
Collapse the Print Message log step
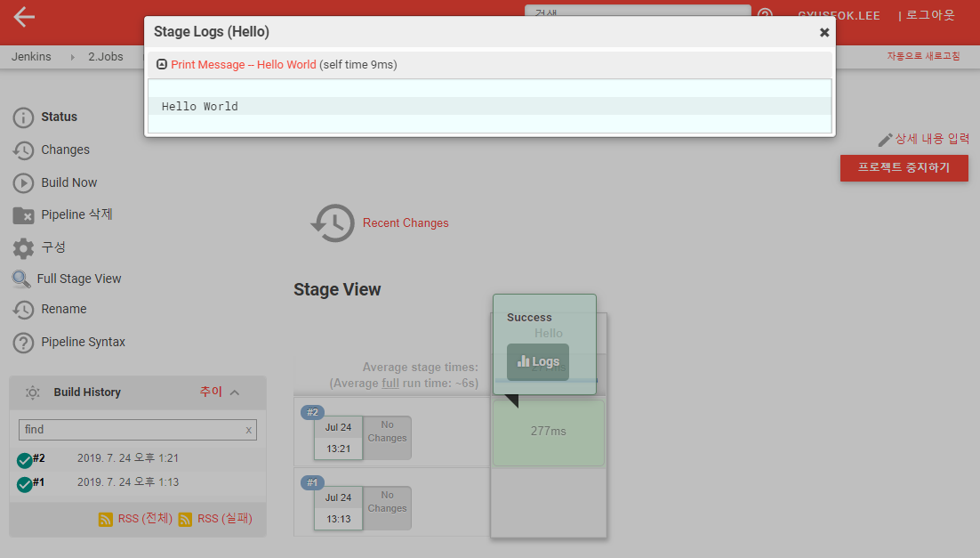point(162,65)
